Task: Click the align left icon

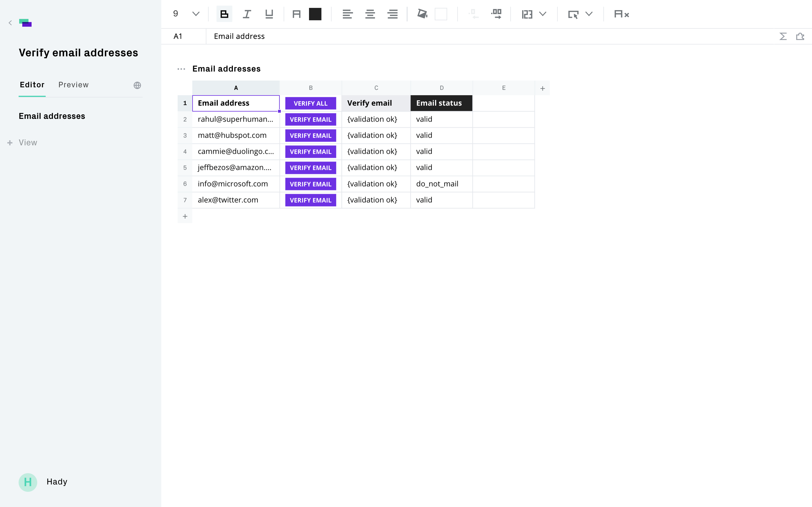Action: point(347,14)
